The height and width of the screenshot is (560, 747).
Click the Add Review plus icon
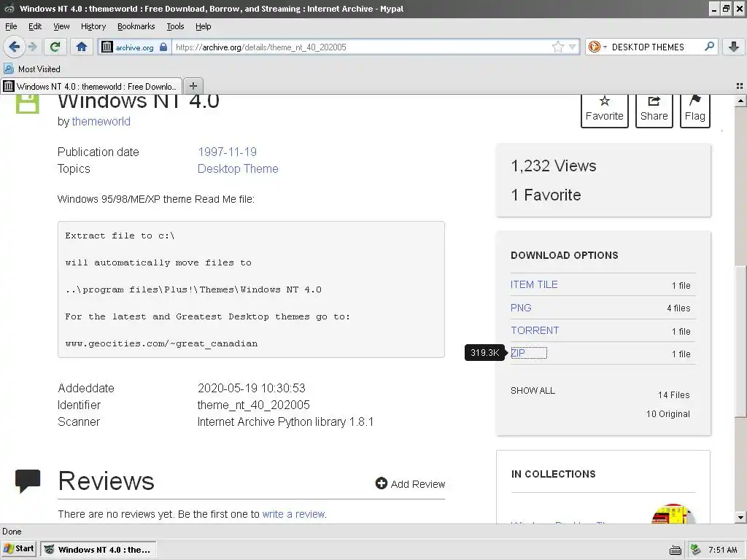coord(381,483)
